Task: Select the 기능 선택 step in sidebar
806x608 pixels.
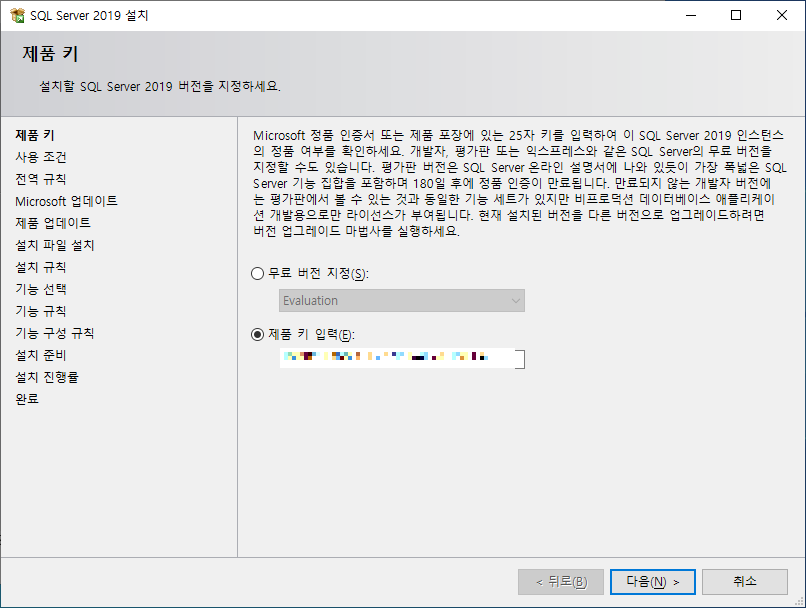Action: [x=41, y=289]
